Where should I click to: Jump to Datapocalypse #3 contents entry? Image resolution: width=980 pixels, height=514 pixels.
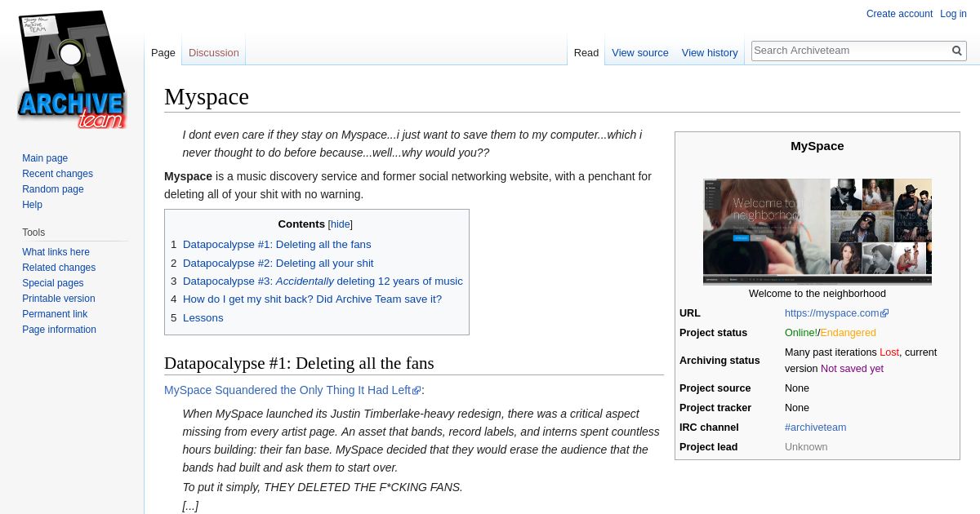click(323, 281)
